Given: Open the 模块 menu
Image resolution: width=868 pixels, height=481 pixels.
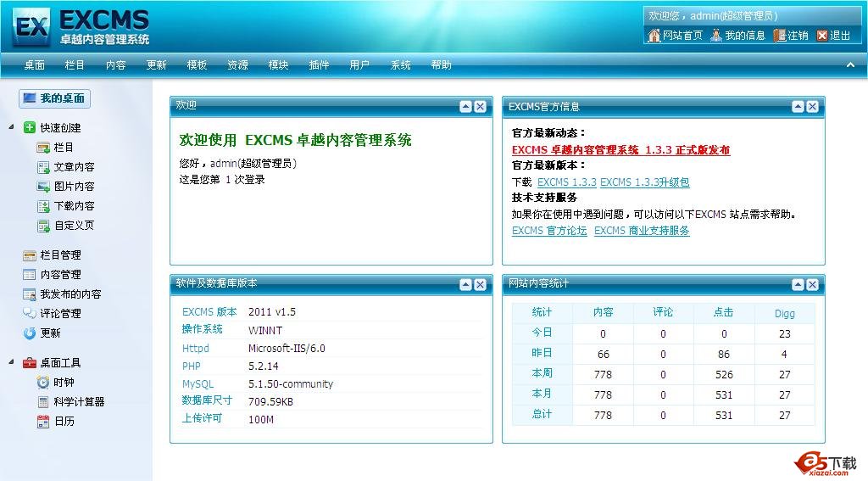Looking at the screenshot, I should pyautogui.click(x=278, y=64).
